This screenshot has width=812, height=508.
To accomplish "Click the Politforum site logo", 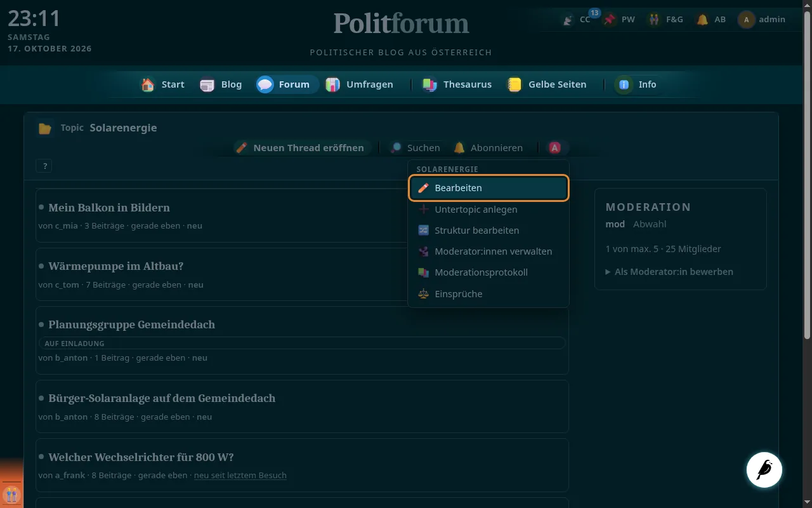I will click(401, 23).
